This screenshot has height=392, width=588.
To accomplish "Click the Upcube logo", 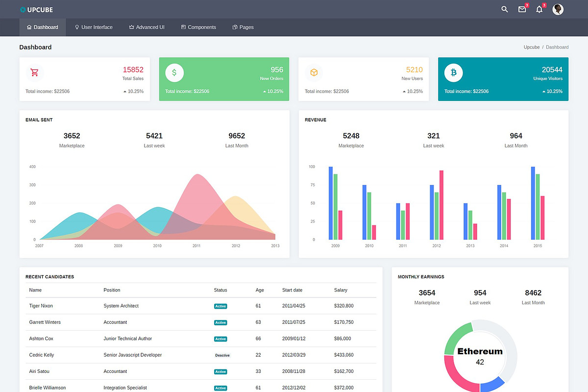I will coord(36,9).
